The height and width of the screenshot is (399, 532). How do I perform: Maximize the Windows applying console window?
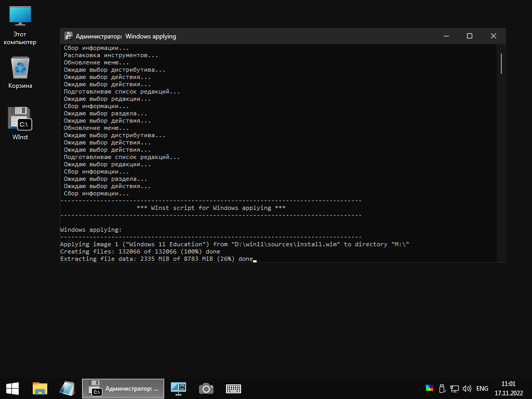(470, 36)
